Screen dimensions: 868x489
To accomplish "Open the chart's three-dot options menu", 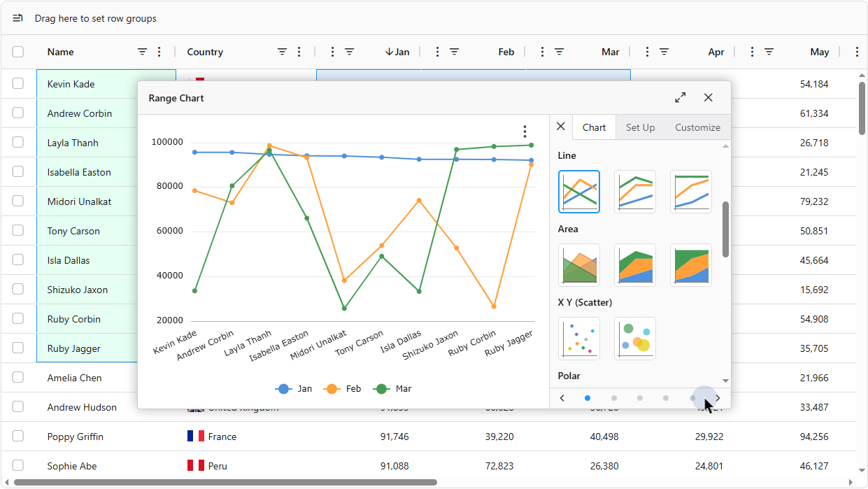I will pyautogui.click(x=525, y=132).
